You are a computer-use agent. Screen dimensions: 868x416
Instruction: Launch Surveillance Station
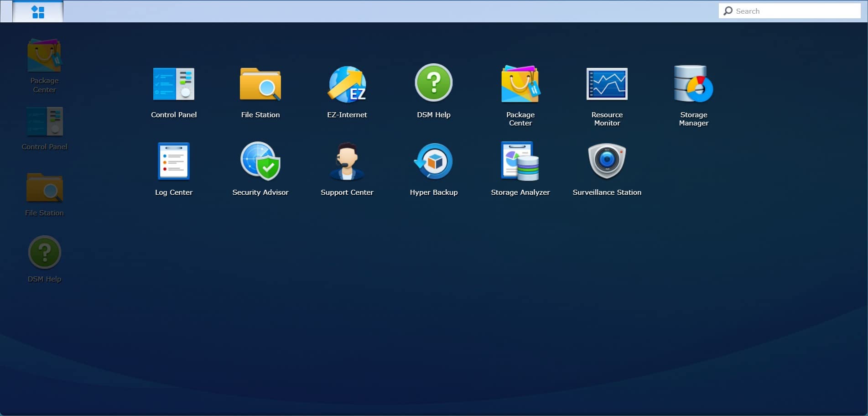coord(607,161)
